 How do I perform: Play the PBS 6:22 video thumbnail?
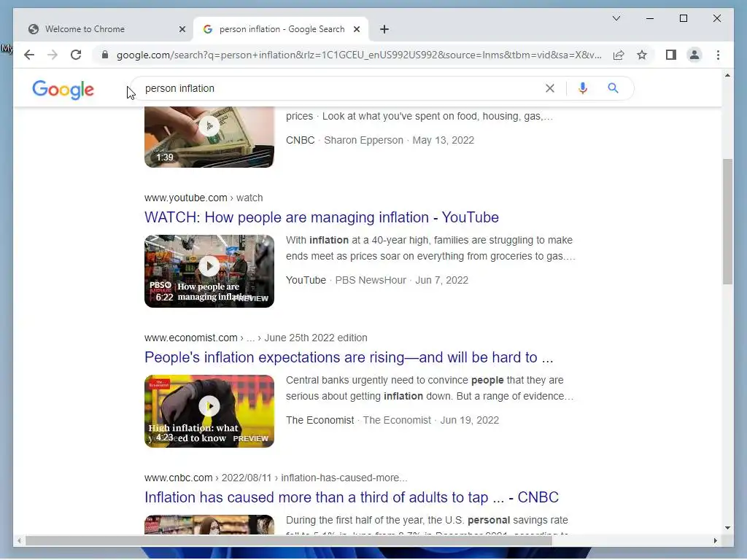pyautogui.click(x=209, y=271)
